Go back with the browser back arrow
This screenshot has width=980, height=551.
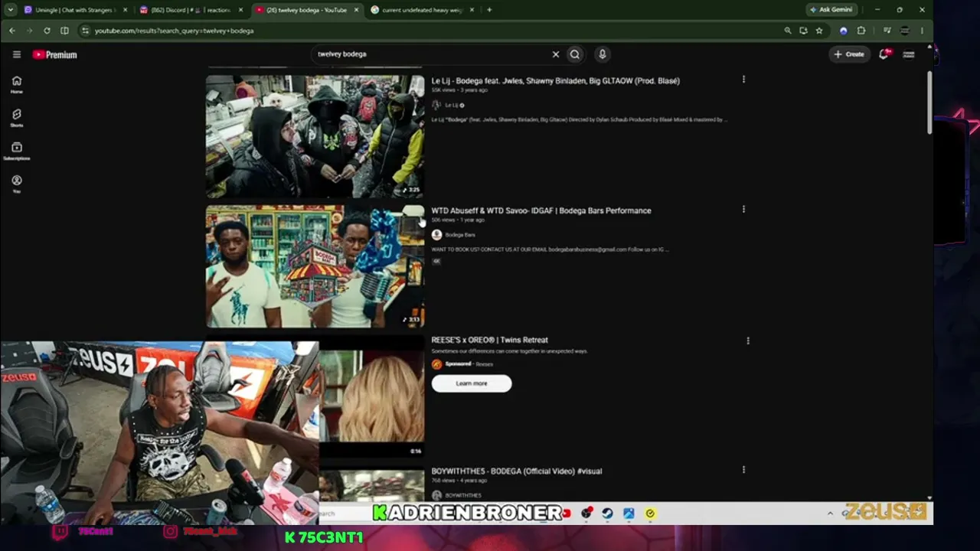tap(12, 31)
